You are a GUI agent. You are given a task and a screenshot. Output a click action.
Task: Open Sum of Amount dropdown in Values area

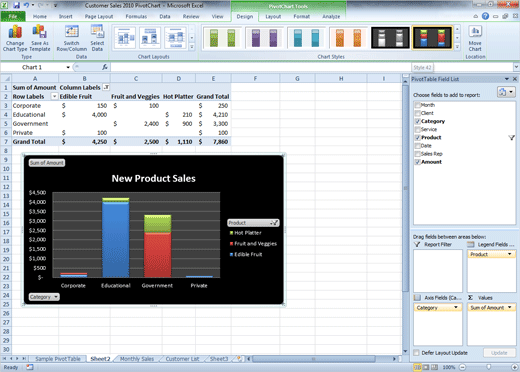coord(510,307)
